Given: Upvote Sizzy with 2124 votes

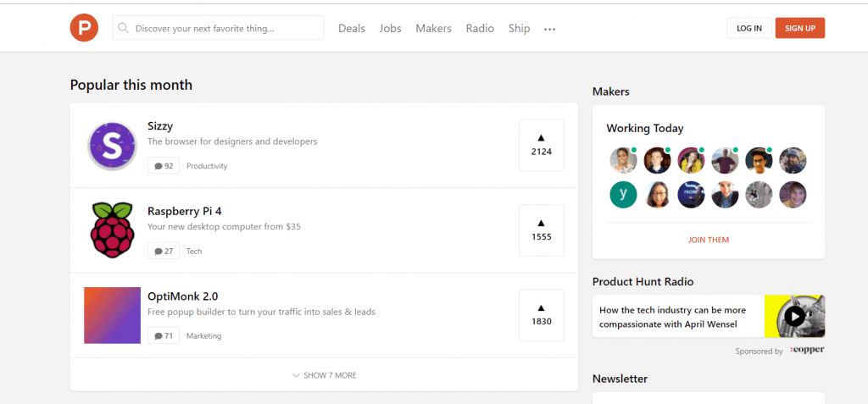Looking at the screenshot, I should pyautogui.click(x=542, y=145).
